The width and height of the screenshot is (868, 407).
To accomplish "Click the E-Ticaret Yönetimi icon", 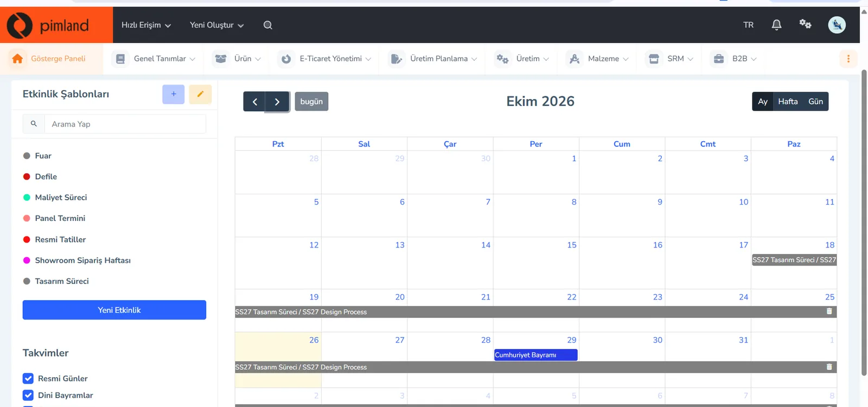I will point(286,59).
